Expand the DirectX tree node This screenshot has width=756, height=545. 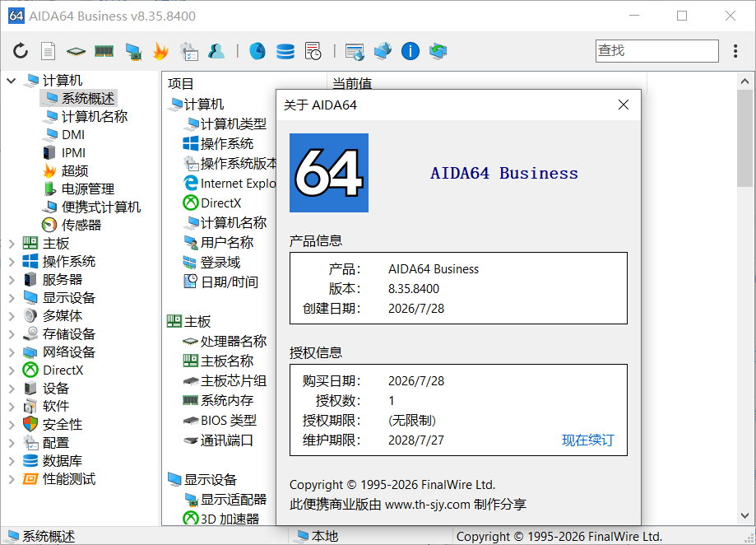tap(11, 370)
